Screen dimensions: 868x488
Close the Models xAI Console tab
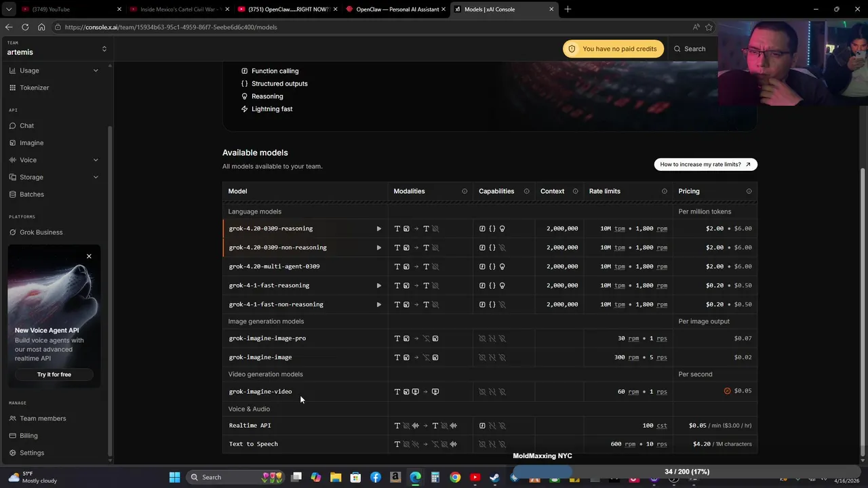coord(551,9)
